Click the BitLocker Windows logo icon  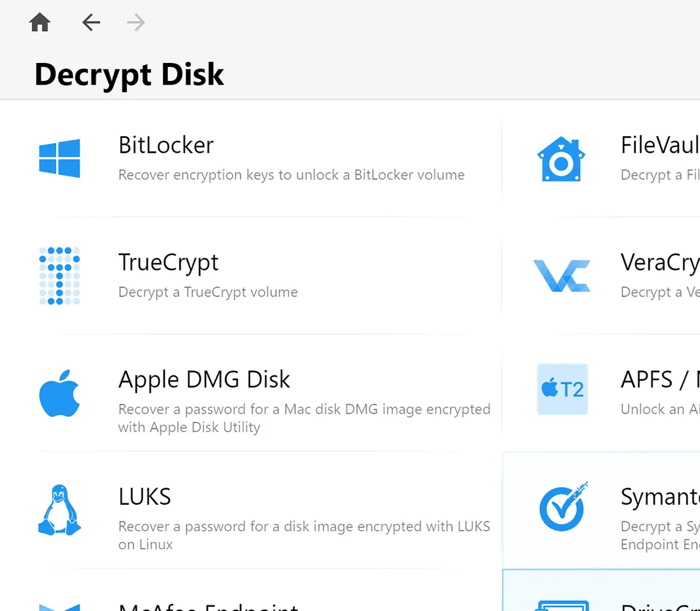59,158
